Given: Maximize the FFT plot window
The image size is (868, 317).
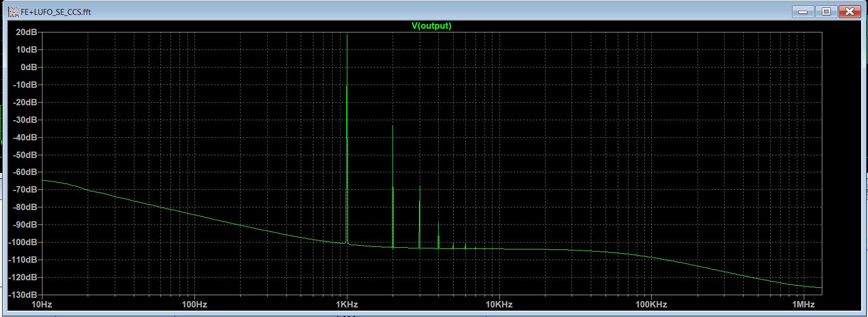Looking at the screenshot, I should [x=826, y=12].
